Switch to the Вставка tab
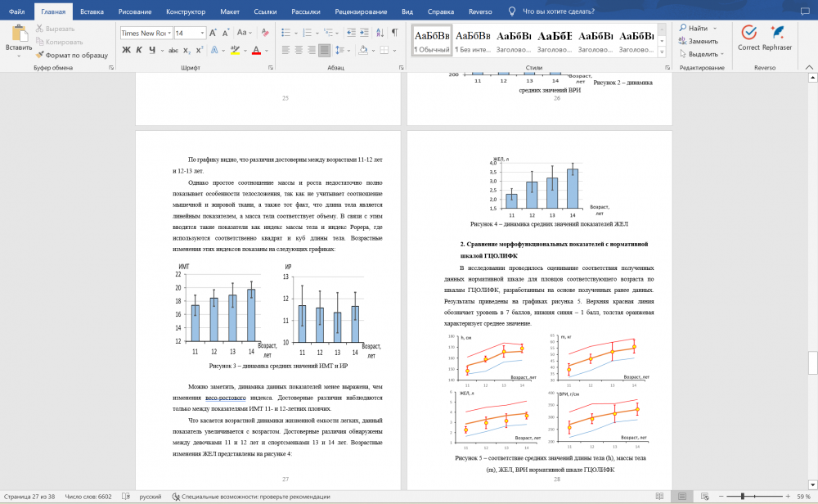This screenshot has height=504, width=818. click(x=92, y=12)
